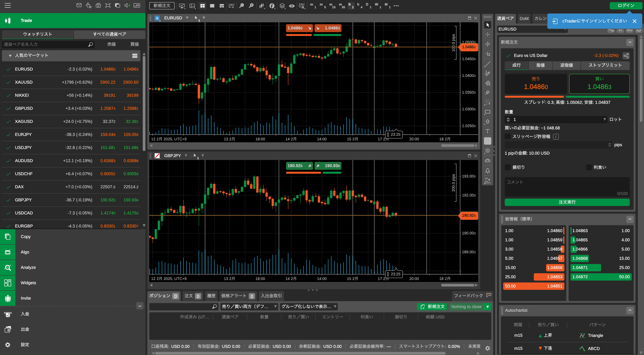Viewport: 644px width, 355px height.
Task: Switch to the DoM tab
Action: coord(524,18)
